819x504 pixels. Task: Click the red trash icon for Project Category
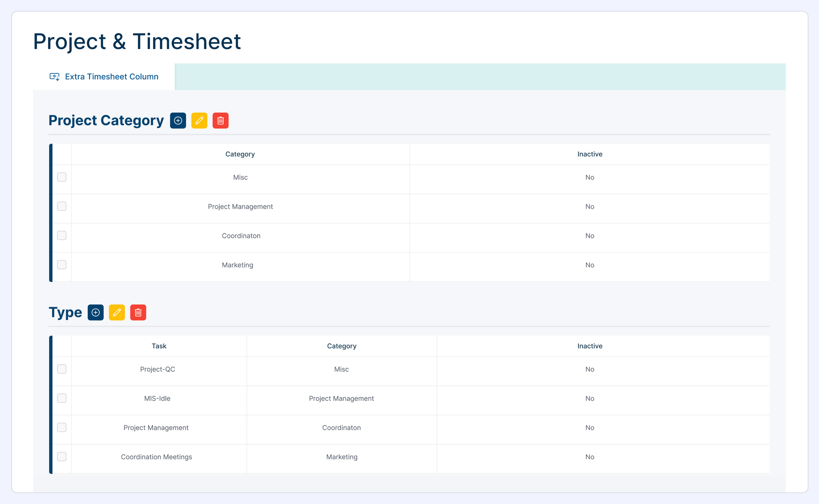coord(220,120)
